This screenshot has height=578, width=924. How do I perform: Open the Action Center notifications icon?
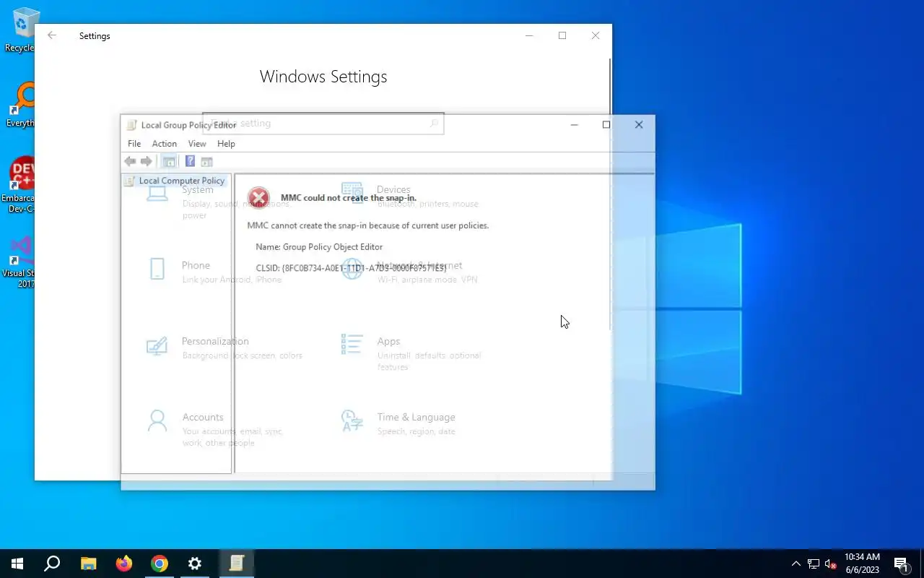pos(900,564)
